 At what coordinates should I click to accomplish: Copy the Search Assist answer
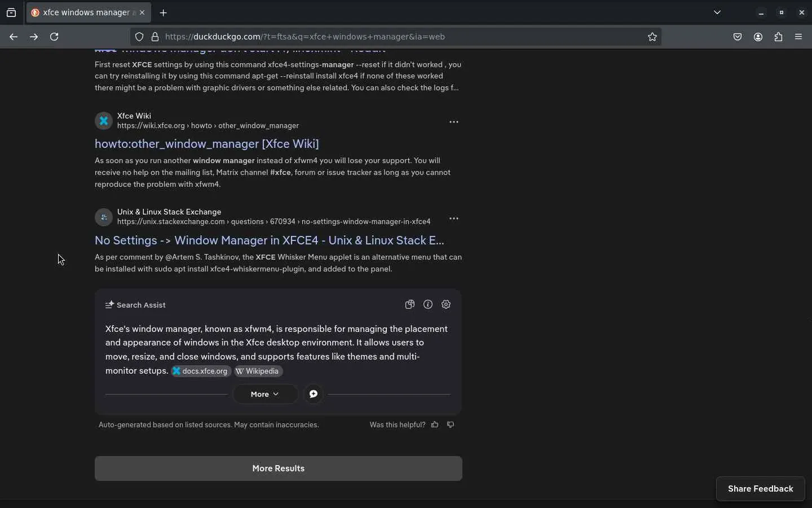coord(410,305)
